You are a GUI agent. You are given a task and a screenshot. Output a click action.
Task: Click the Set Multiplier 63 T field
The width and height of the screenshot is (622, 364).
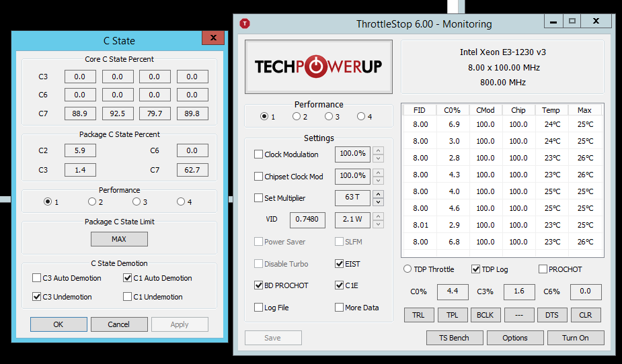coord(352,197)
